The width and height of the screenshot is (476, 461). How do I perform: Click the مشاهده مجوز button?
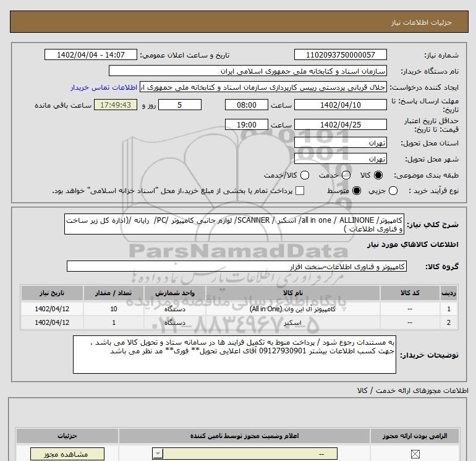[67, 454]
